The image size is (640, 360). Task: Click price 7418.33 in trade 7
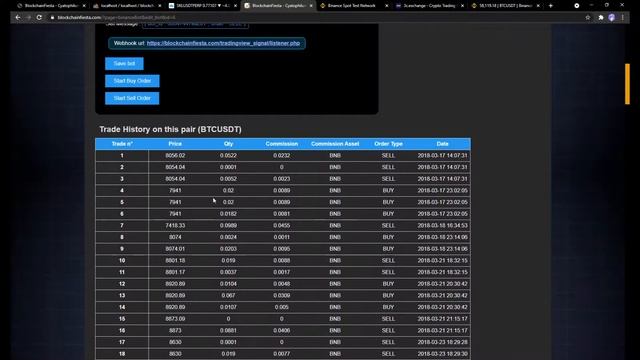point(175,225)
